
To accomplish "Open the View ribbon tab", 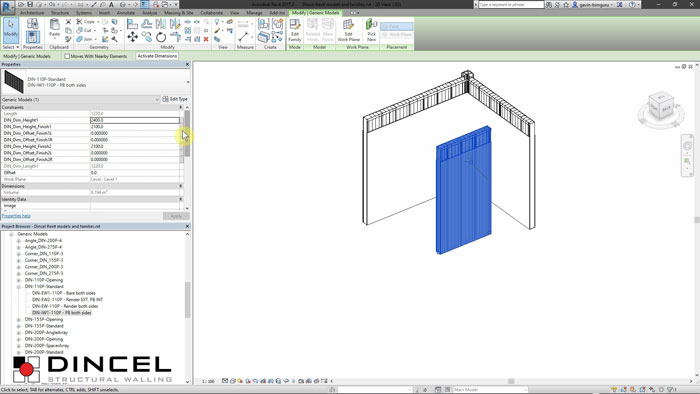I will tap(234, 13).
